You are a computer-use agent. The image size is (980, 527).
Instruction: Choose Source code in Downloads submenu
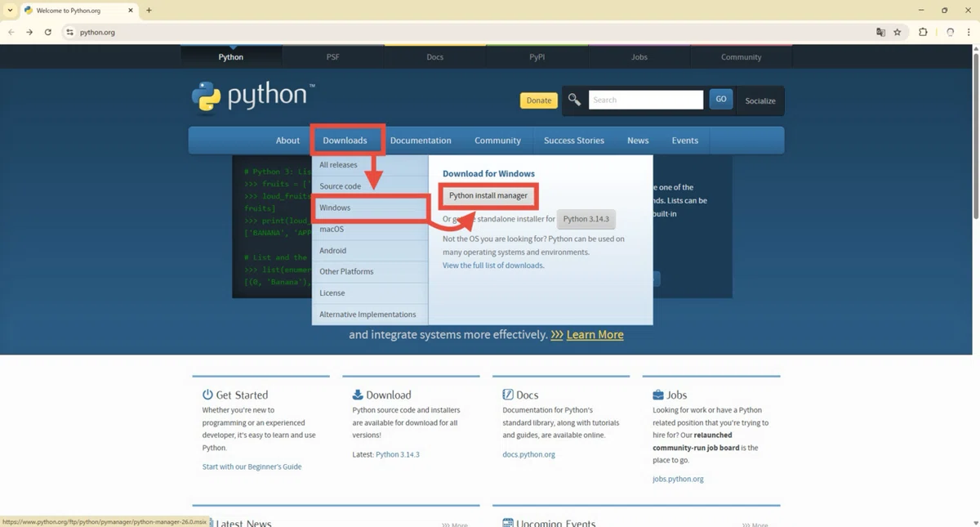click(x=370, y=186)
